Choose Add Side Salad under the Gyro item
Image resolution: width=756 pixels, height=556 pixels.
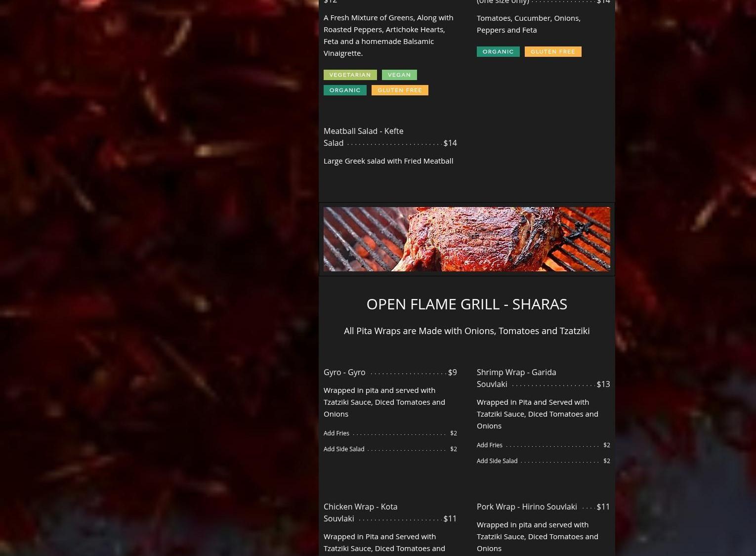(344, 449)
